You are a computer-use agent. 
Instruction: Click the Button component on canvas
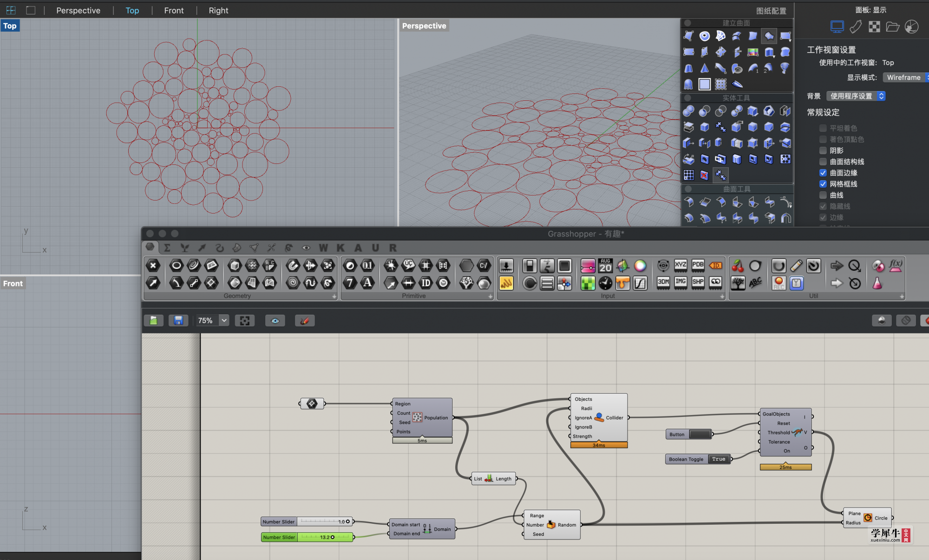tap(689, 435)
